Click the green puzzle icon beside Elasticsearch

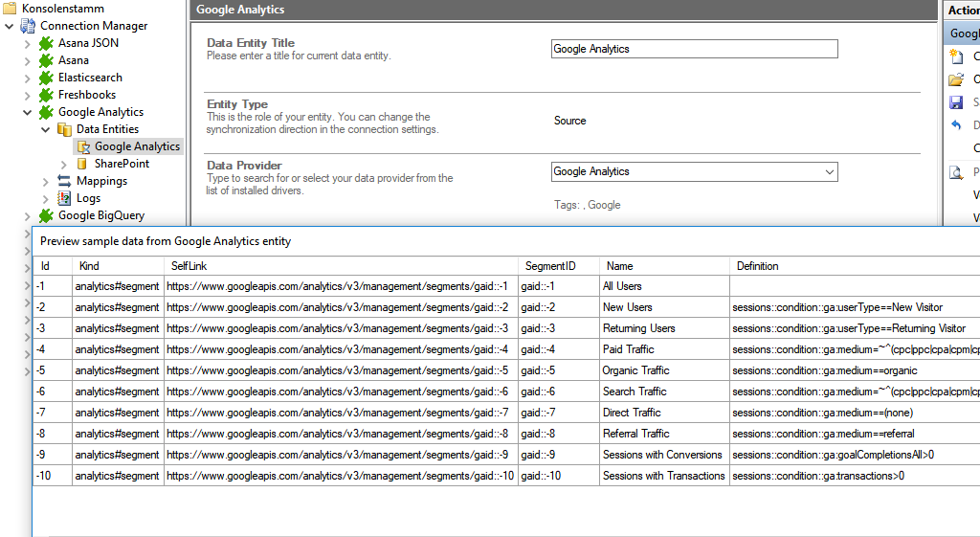[x=46, y=78]
